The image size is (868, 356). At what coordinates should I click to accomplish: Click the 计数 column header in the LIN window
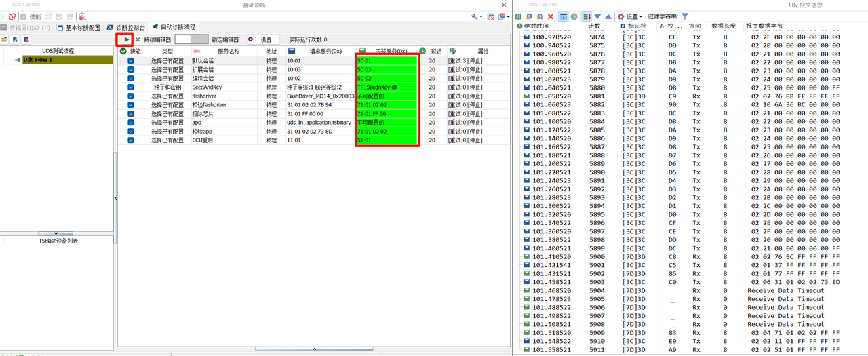point(595,26)
